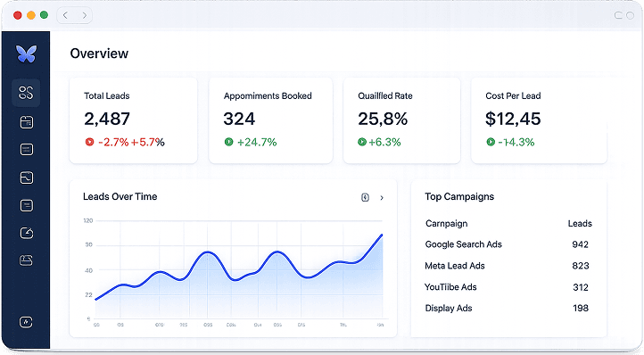Screen dimensions: 644x355
Task: Click the +6.3% change value
Action: [384, 142]
